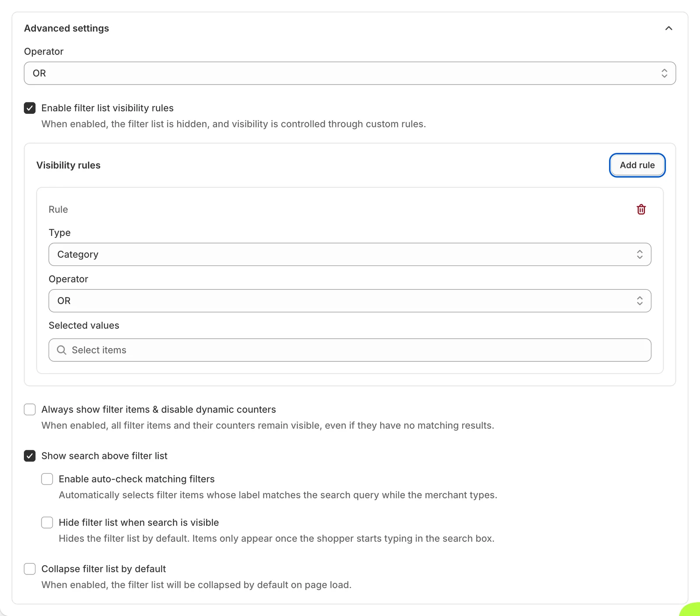This screenshot has width=700, height=616.
Task: Check Always show filter items & disable dynamic counters
Action: [30, 409]
